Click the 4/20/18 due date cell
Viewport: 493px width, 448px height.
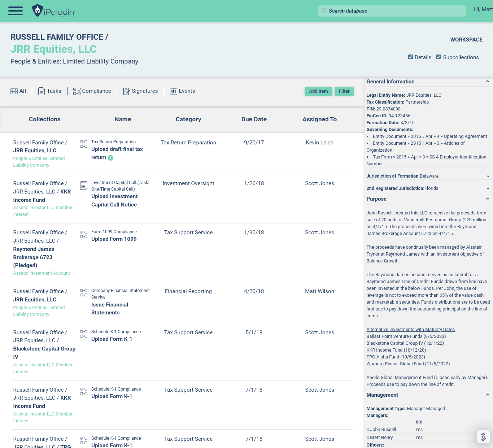(x=254, y=291)
